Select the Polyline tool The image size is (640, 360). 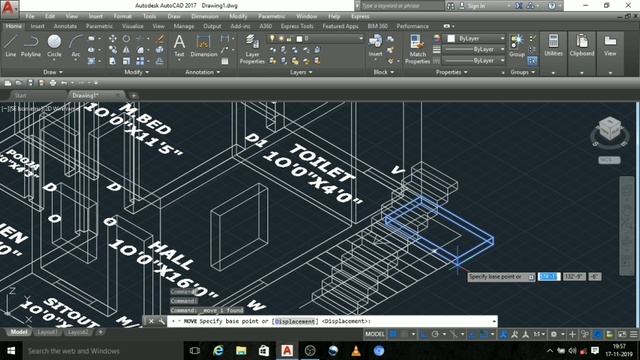31,46
